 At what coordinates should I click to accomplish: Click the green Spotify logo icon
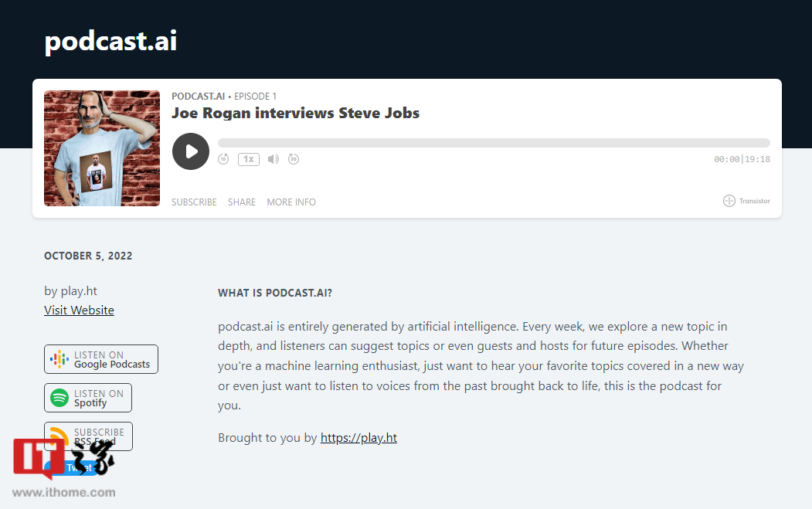click(59, 398)
